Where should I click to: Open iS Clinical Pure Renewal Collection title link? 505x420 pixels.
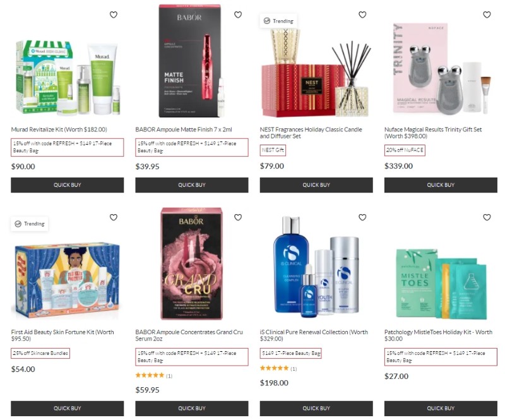(314, 335)
